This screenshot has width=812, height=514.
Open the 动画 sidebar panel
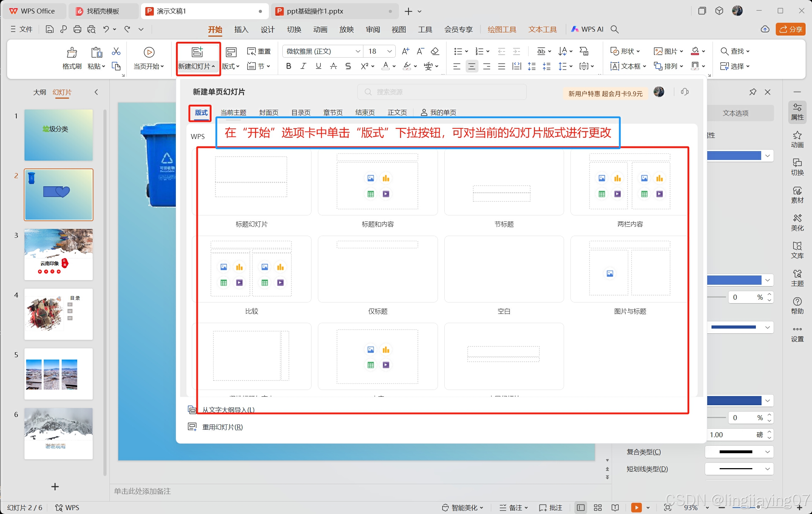pos(797,139)
